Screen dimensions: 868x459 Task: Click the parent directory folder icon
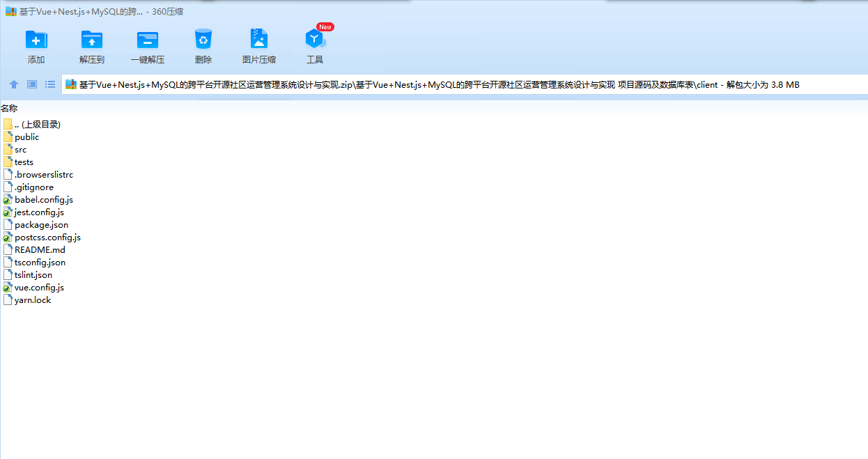(8, 125)
